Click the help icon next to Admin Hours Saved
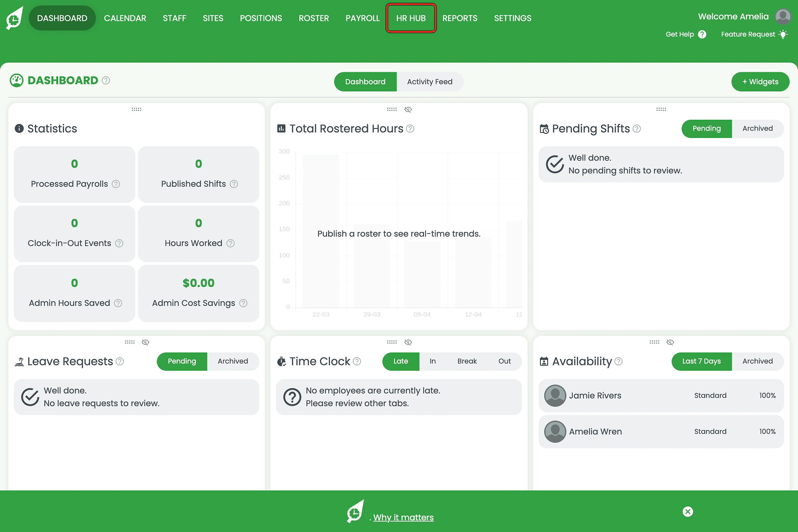Viewport: 798px width, 532px height. click(x=118, y=303)
